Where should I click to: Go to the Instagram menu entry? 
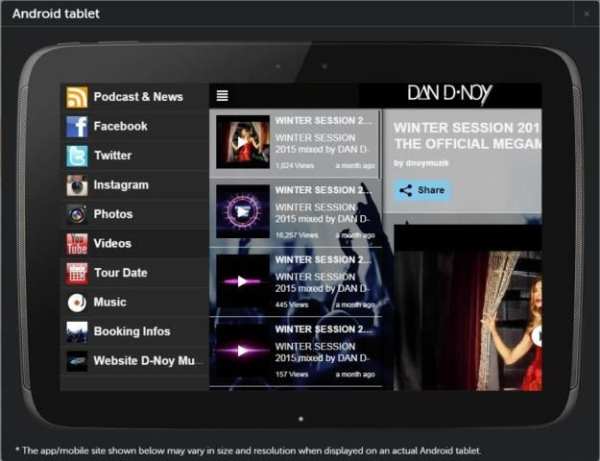click(x=135, y=185)
